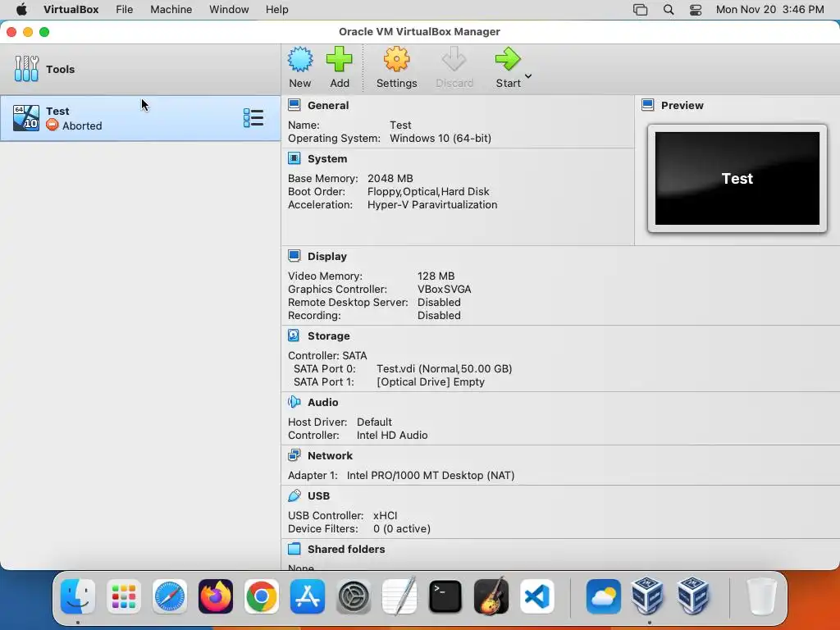Screen dimensions: 840x630
Task: Open the Network settings heading
Action: pyautogui.click(x=330, y=455)
